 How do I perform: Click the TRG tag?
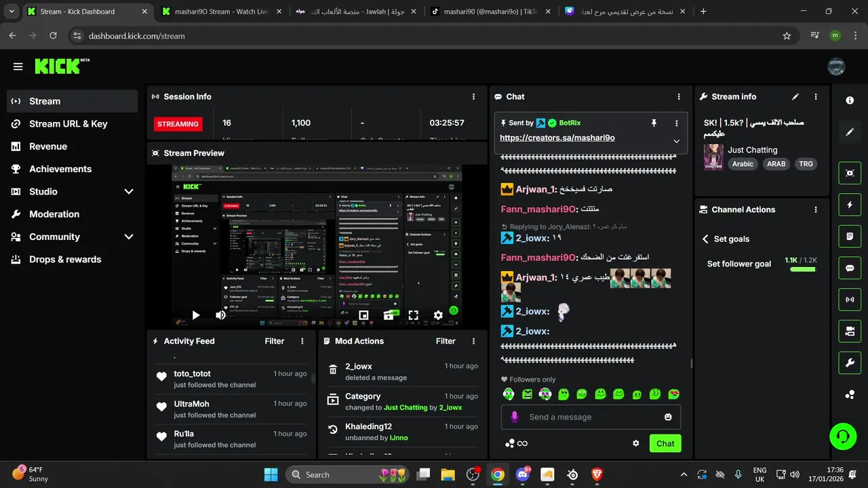tap(806, 164)
